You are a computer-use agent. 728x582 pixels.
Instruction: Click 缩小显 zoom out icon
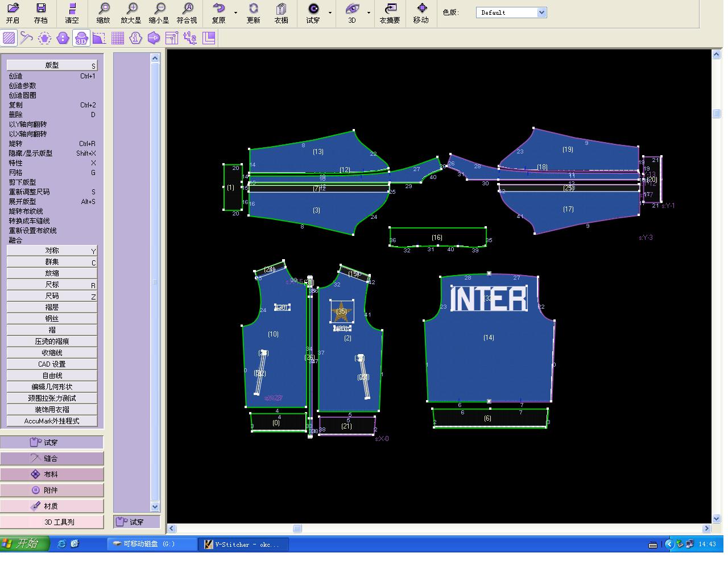(x=159, y=13)
